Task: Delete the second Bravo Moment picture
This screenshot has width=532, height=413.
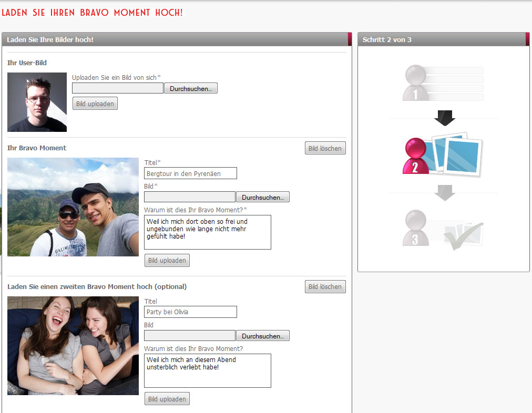Action: click(x=325, y=286)
